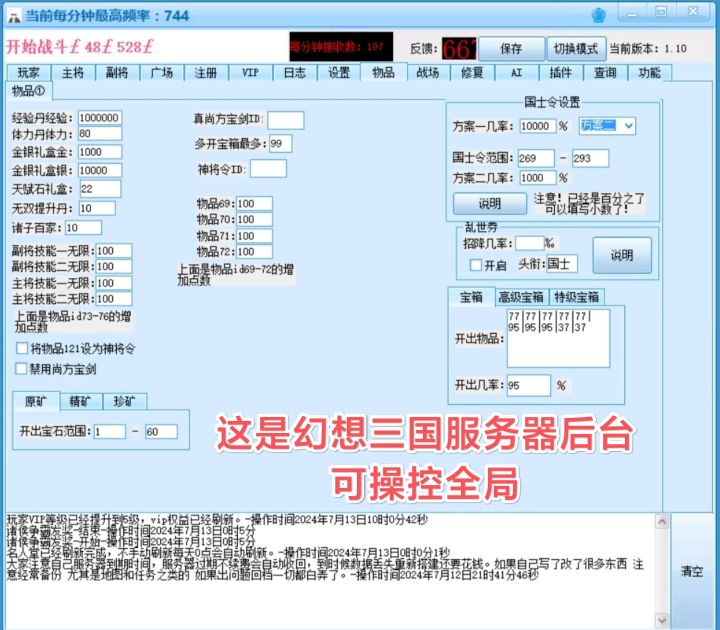Screen dimensions: 720x630
Task: Select the 副将 tab
Action: click(x=117, y=73)
